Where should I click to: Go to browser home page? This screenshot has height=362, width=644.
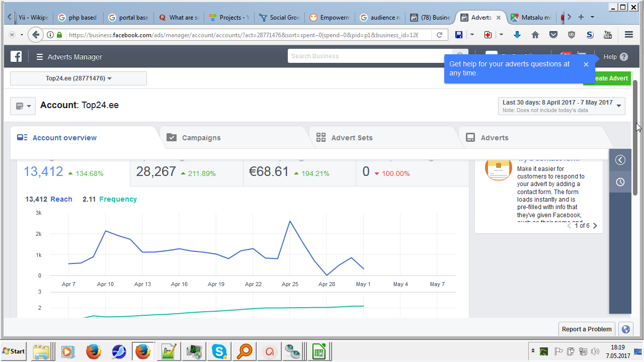click(x=535, y=35)
